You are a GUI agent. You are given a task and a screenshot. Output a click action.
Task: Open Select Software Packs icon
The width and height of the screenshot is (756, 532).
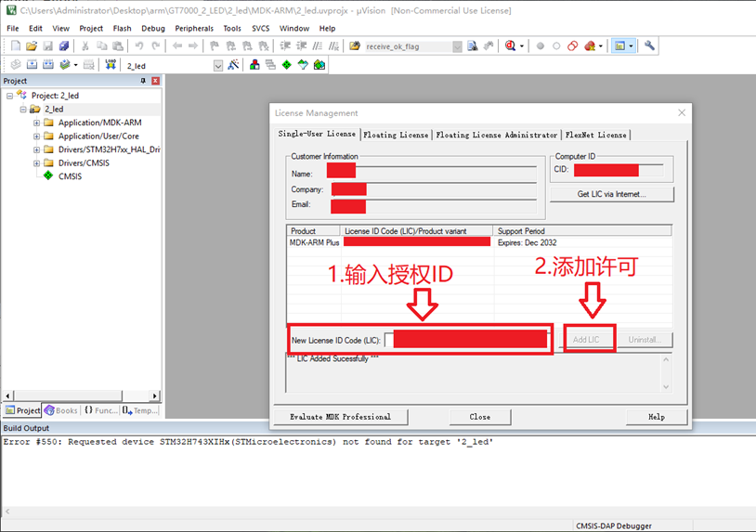click(x=303, y=65)
